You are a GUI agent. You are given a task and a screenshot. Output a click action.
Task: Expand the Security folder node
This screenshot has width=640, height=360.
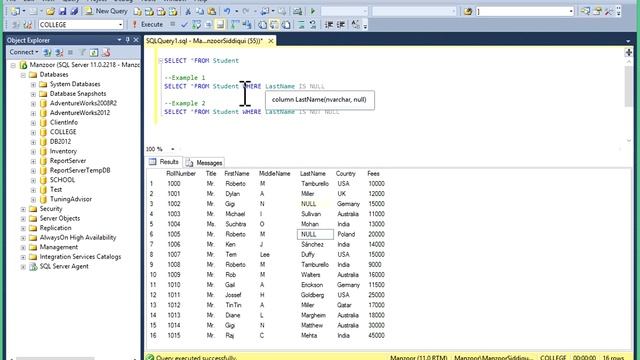23,209
